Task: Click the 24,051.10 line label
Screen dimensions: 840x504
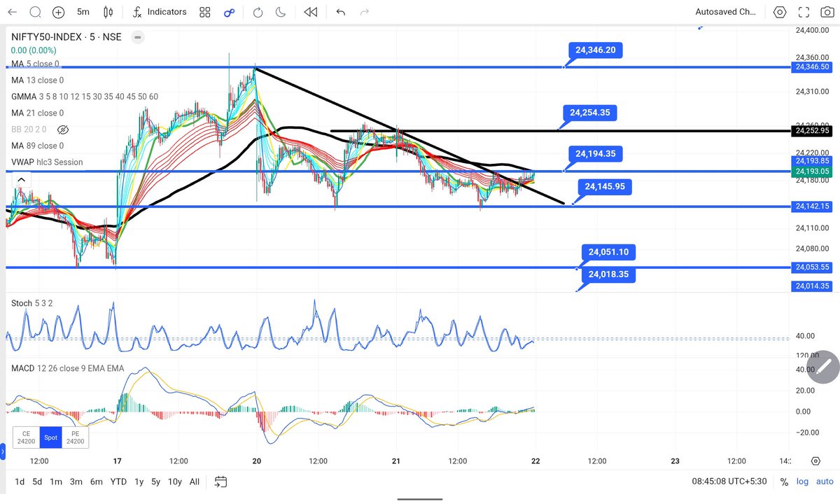Action: coord(608,252)
